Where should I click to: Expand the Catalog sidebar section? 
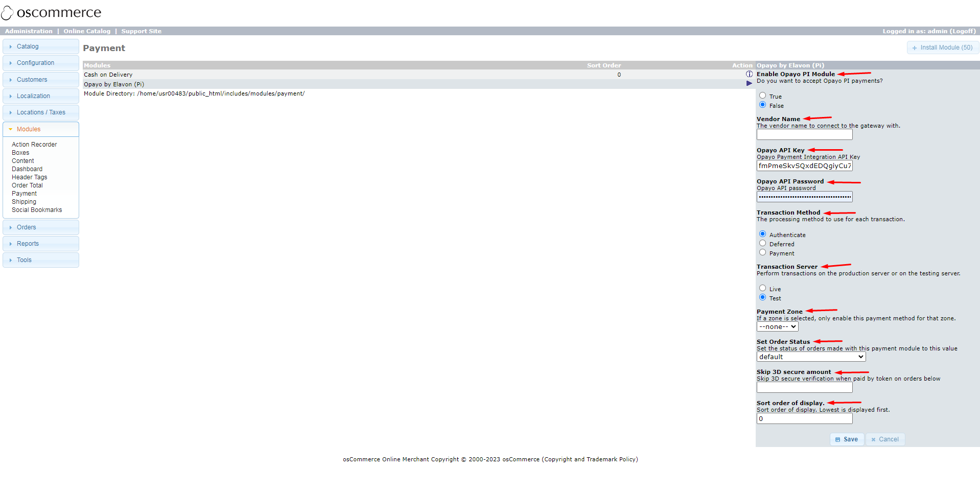point(41,46)
